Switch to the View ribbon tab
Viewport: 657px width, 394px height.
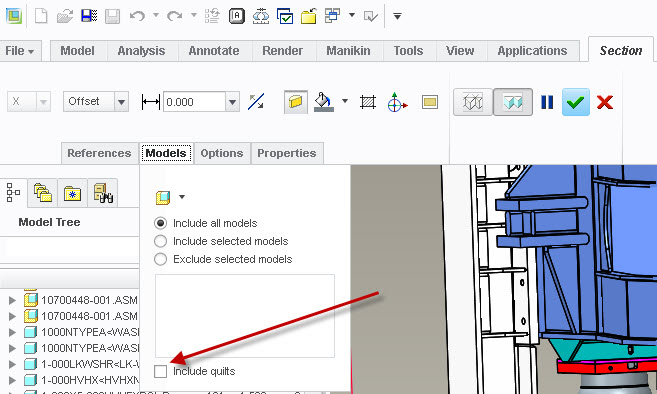pos(460,51)
